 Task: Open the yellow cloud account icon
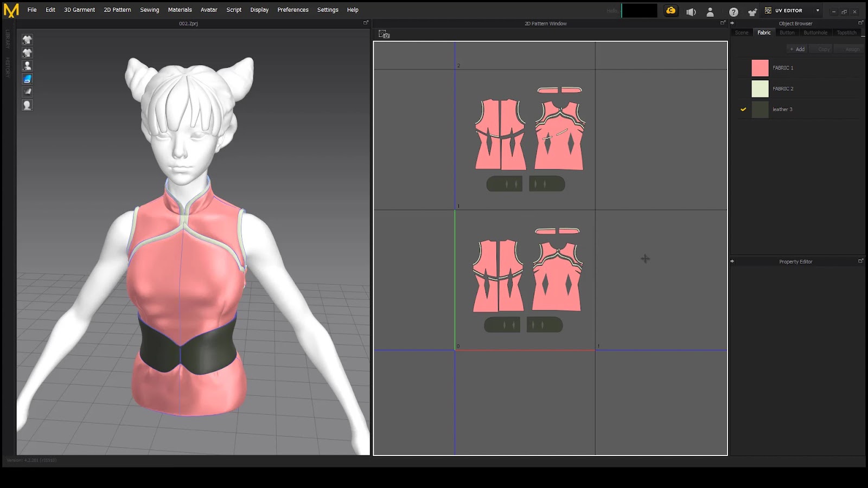pyautogui.click(x=671, y=11)
